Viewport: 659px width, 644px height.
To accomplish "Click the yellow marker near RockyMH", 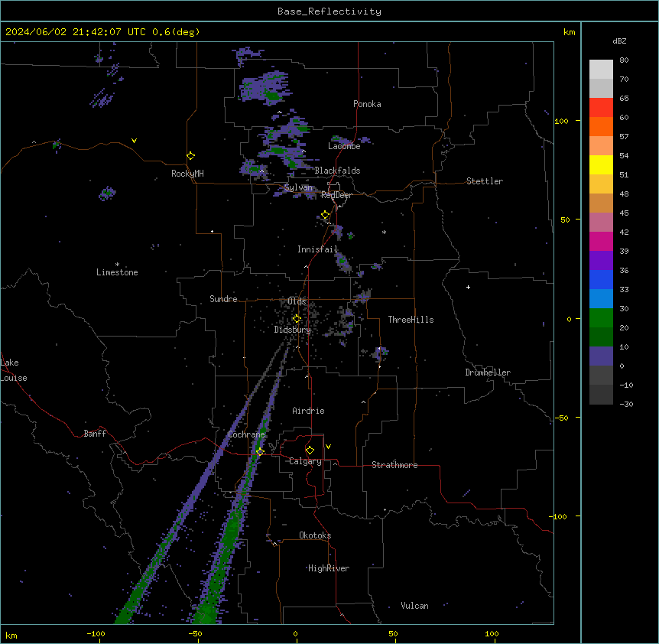I will (191, 156).
